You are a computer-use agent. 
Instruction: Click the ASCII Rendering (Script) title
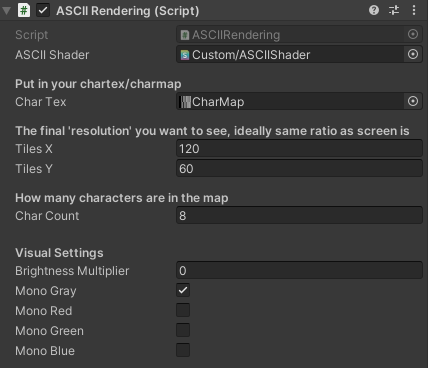click(x=128, y=11)
